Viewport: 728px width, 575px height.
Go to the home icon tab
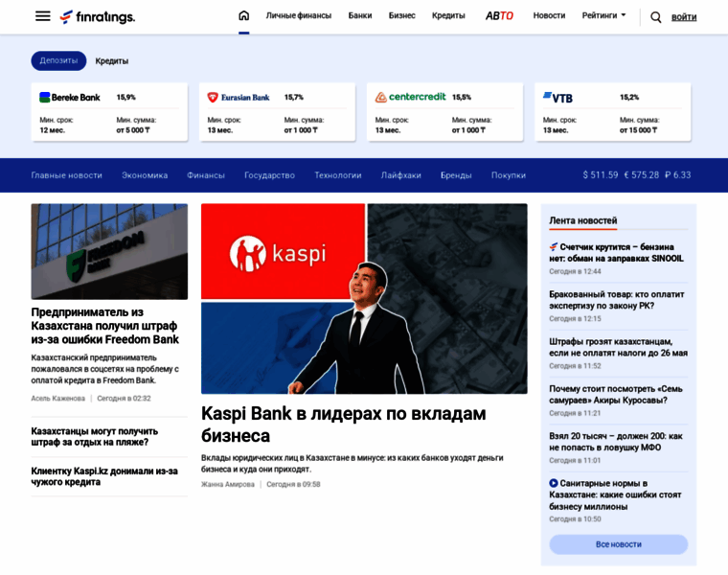click(243, 16)
